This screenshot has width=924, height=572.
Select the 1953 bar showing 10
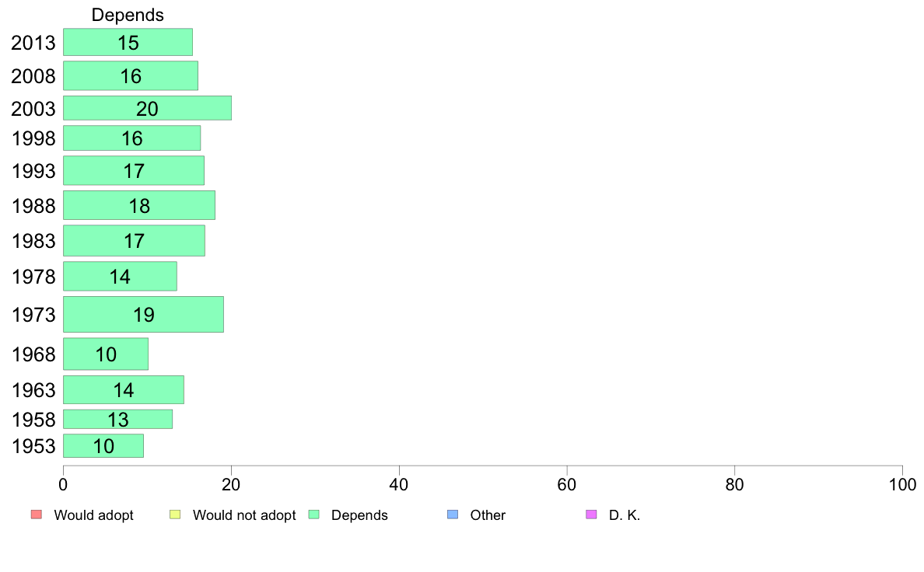(103, 446)
